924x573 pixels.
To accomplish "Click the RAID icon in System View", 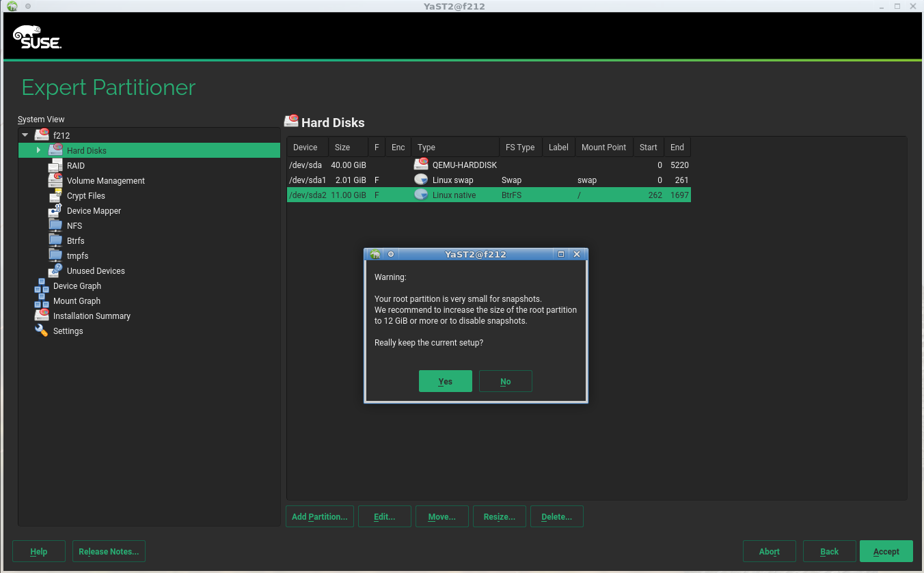I will 55,166.
